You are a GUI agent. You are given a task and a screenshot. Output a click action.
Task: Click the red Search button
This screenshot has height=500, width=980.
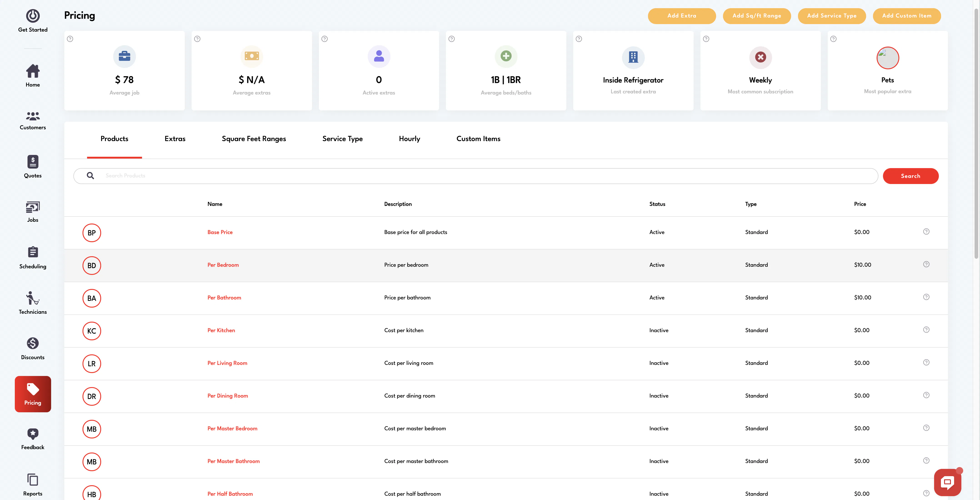click(x=910, y=176)
